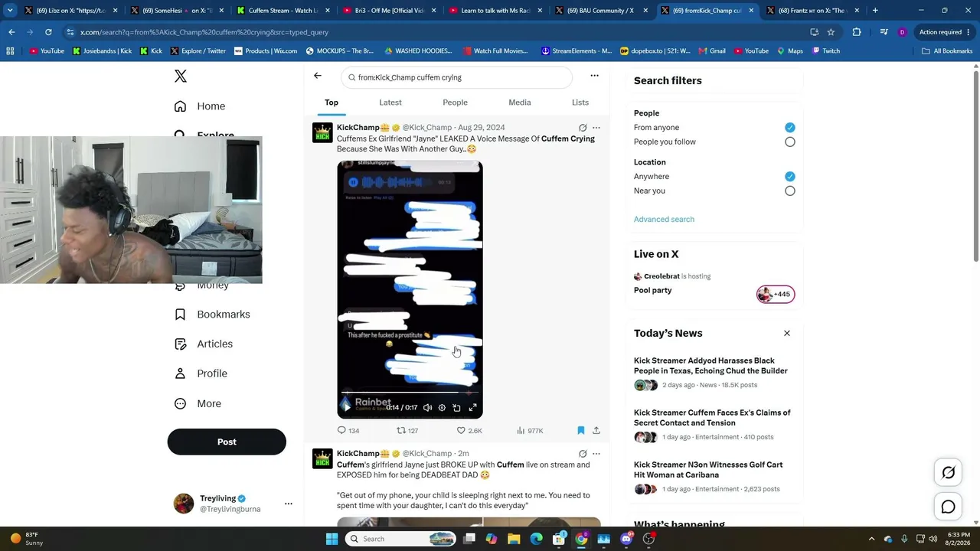Reply to the Cuffem Crying post
980x551 pixels.
[348, 431]
